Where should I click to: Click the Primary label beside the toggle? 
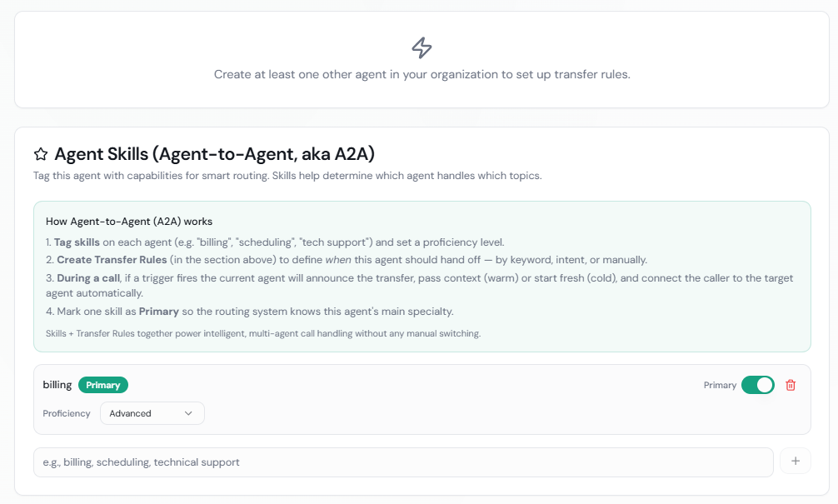720,385
